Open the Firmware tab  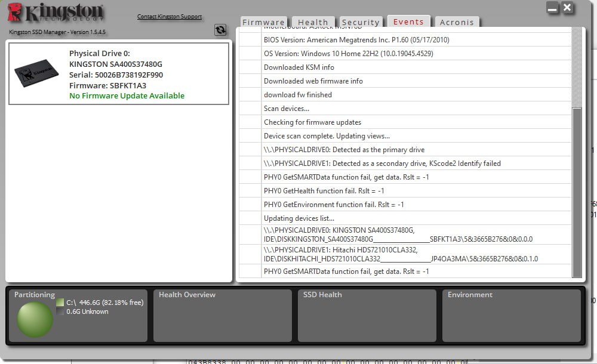click(263, 22)
